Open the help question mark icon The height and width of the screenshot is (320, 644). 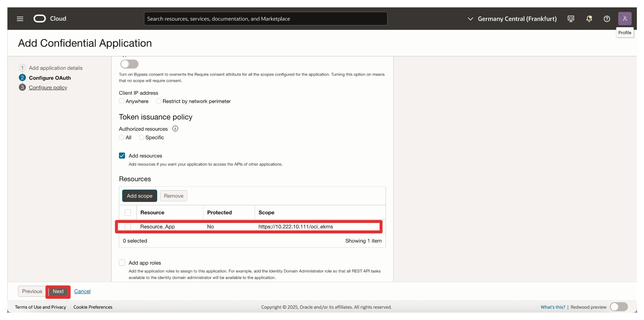(x=607, y=19)
